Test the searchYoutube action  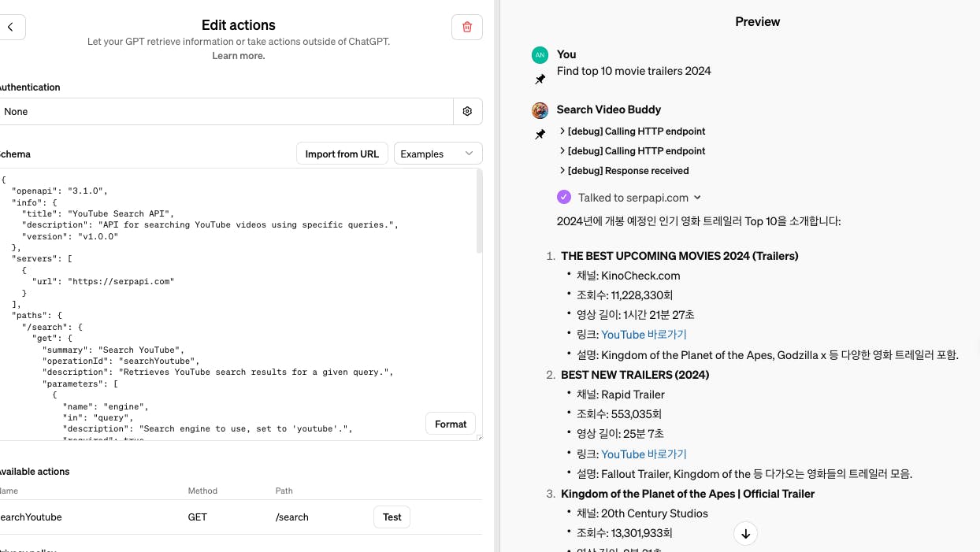(392, 517)
